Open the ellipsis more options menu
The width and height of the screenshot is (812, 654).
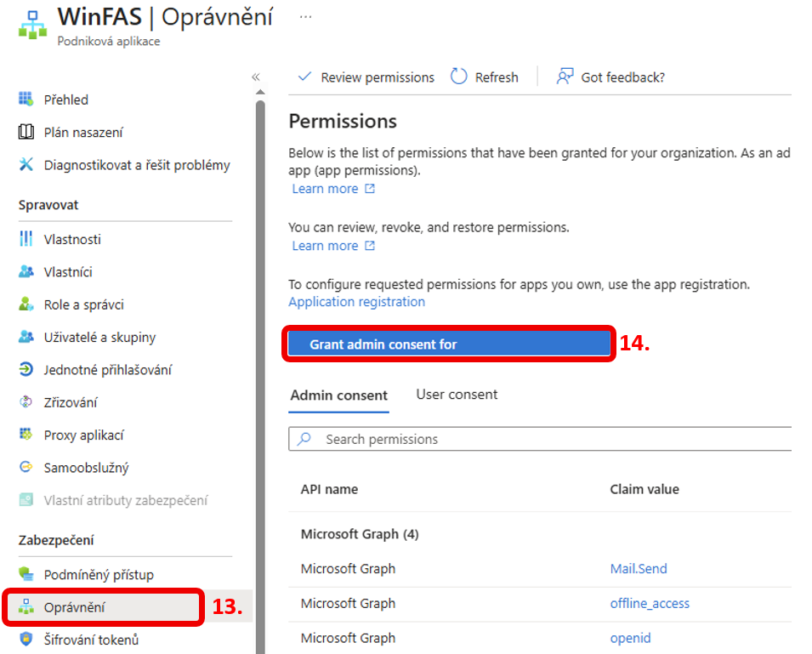click(x=305, y=17)
